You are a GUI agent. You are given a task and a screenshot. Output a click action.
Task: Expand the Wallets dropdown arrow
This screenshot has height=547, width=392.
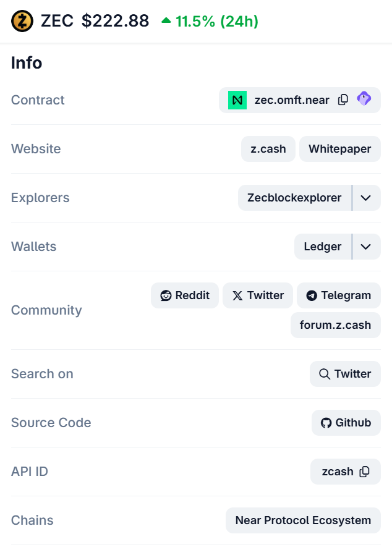(366, 247)
